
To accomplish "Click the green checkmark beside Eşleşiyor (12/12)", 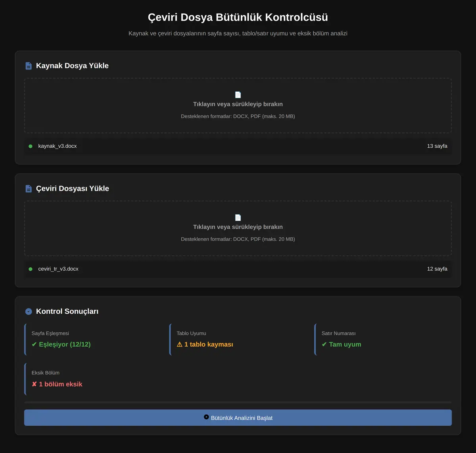I will [x=34, y=344].
